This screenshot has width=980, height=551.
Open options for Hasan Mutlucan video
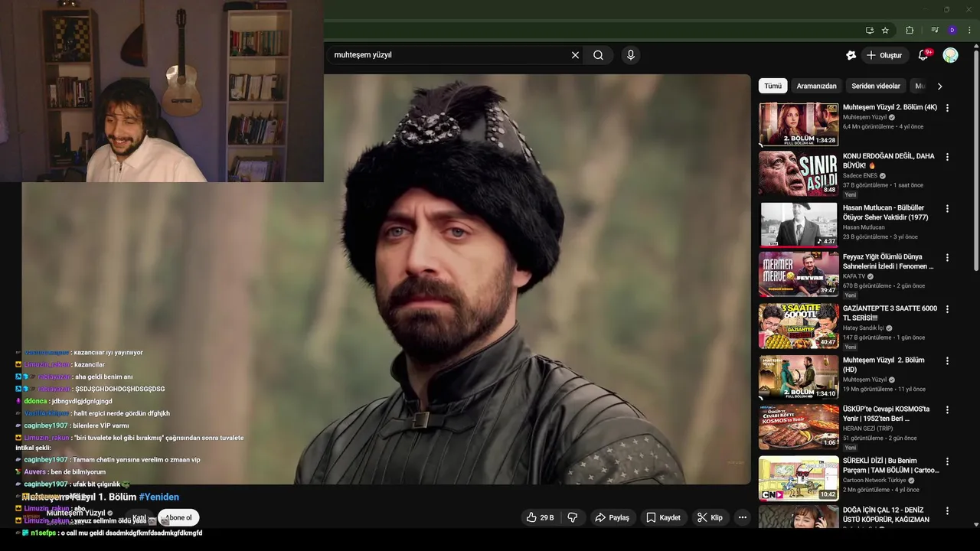click(x=947, y=208)
